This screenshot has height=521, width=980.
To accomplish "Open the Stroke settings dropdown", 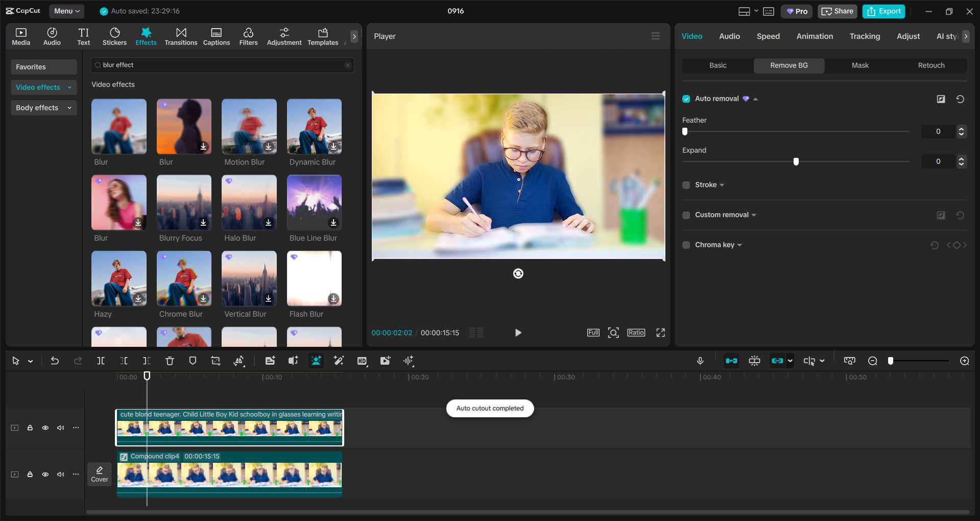I will pyautogui.click(x=721, y=185).
